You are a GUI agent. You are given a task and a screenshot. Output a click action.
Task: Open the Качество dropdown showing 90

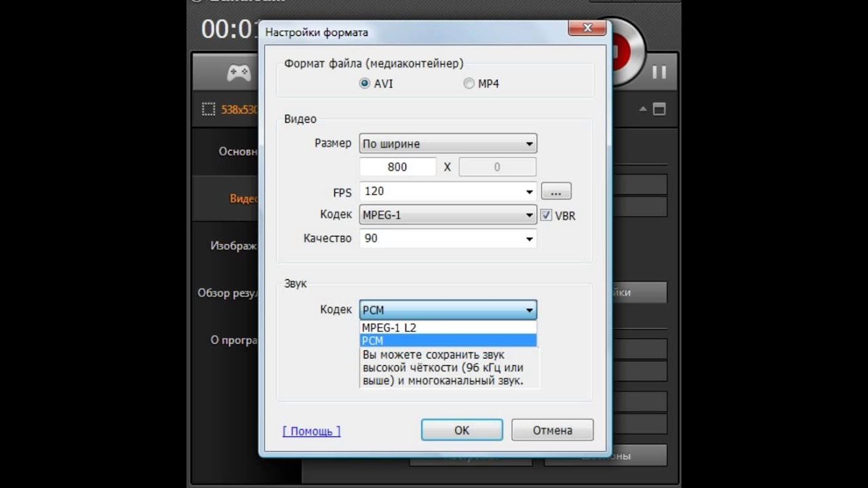(x=448, y=239)
